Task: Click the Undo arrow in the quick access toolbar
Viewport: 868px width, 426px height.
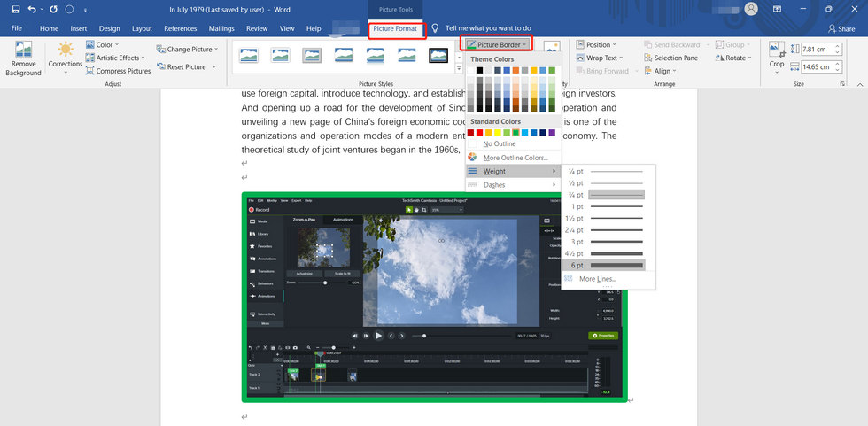Action: [x=33, y=10]
